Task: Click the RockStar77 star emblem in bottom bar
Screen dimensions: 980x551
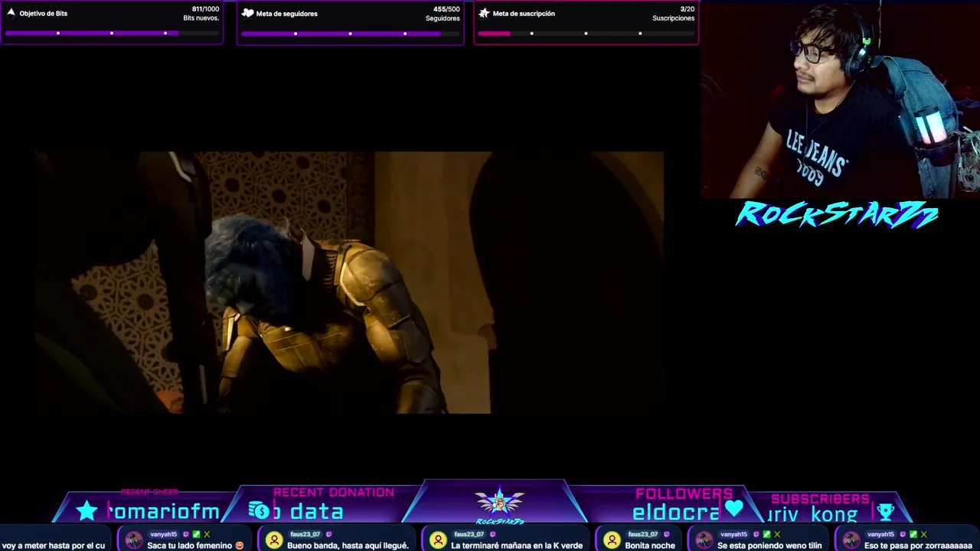Action: pos(499,504)
